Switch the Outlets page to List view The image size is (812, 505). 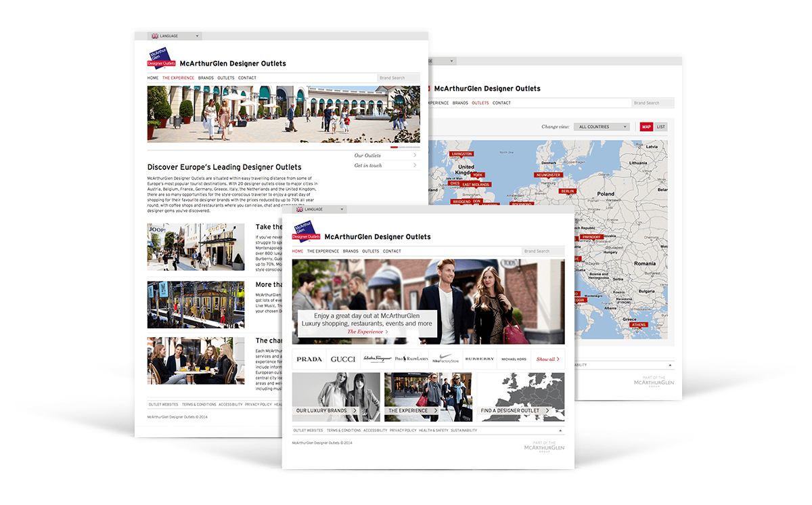[x=661, y=127]
